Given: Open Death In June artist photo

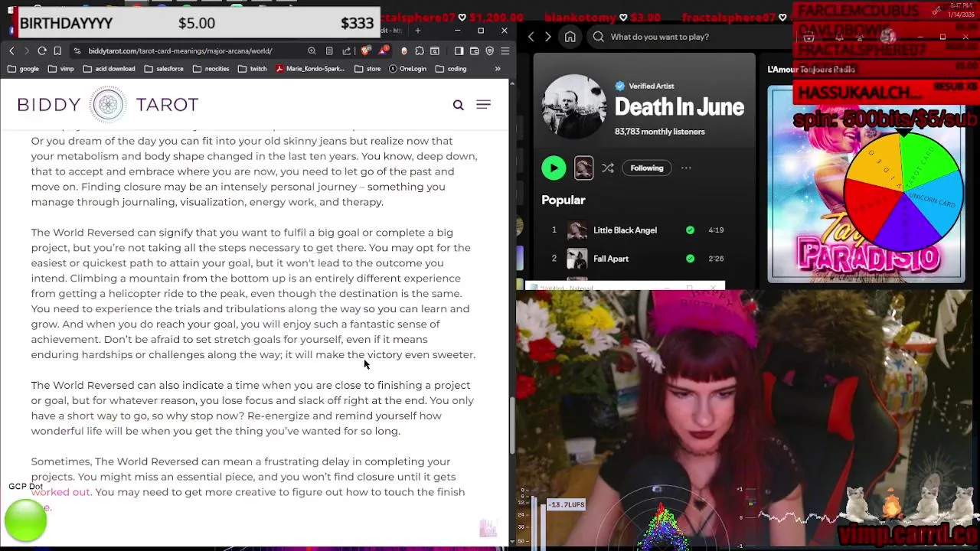Looking at the screenshot, I should click(x=574, y=106).
